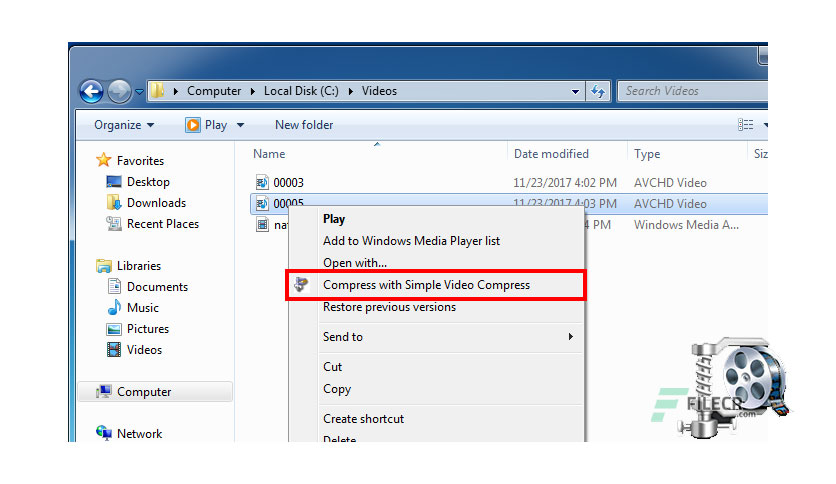Screen dimensions: 836x484
Task: Click the Search Videos input field
Action: coord(693,91)
